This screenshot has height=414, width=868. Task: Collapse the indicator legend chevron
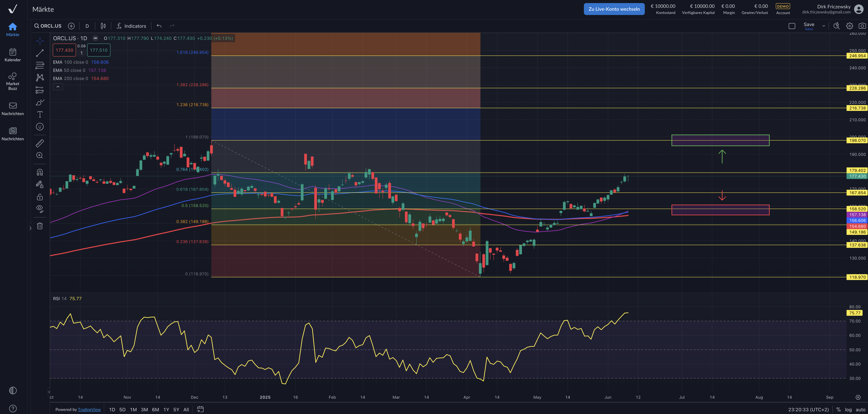coord(58,87)
